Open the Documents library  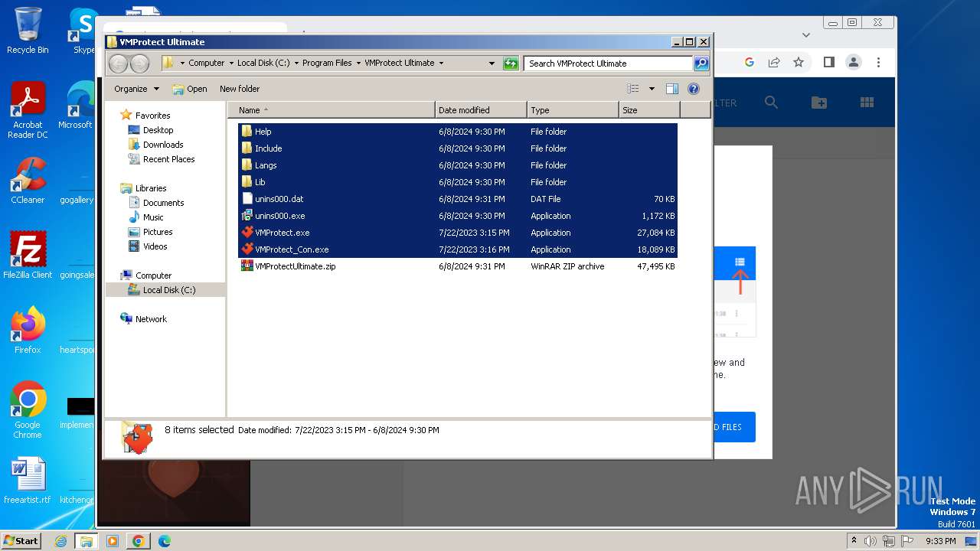(163, 203)
